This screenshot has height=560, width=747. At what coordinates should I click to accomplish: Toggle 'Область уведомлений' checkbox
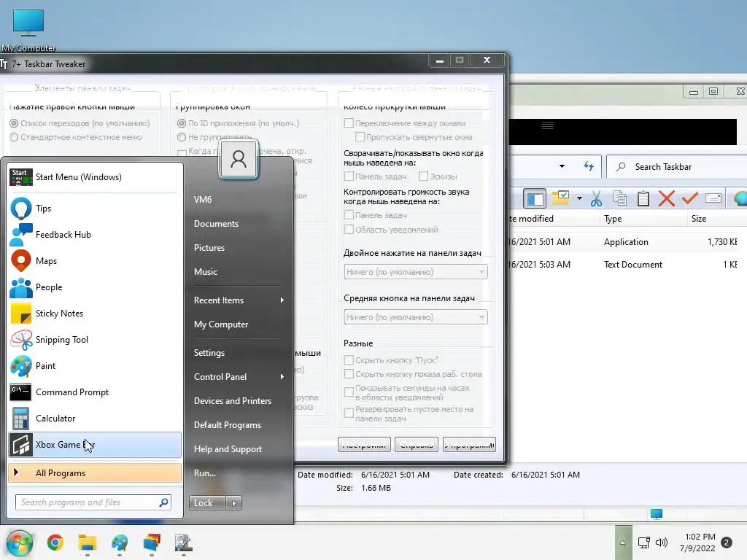[349, 230]
